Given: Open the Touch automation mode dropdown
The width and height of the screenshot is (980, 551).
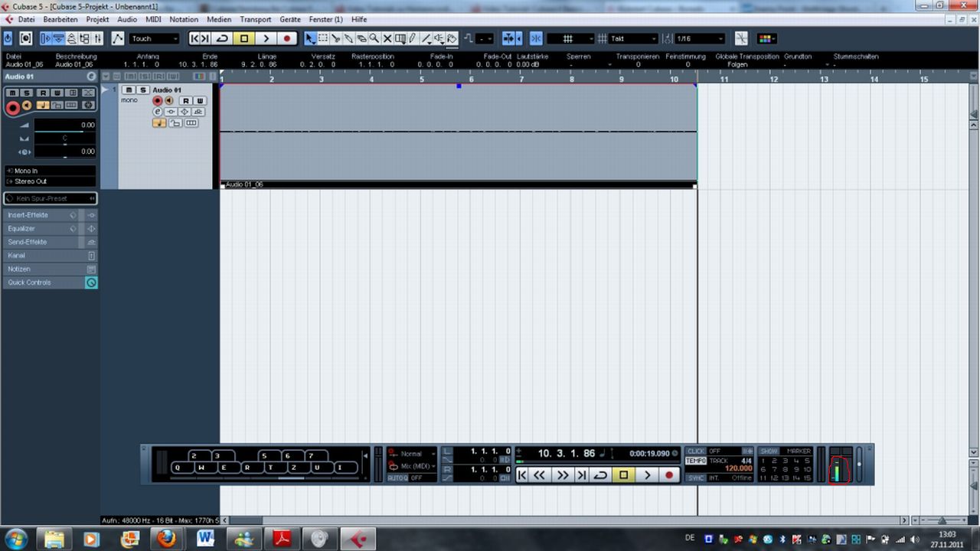Looking at the screenshot, I should [x=154, y=38].
